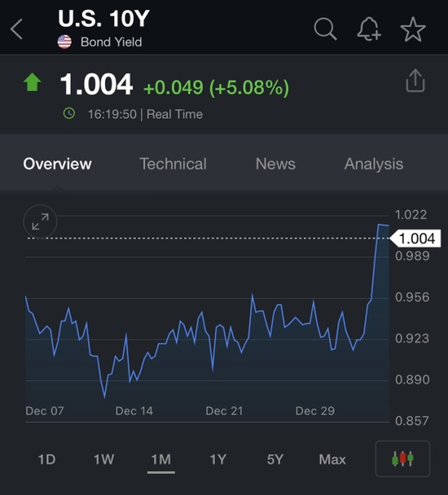Tap the 0.989 y-axis value
Viewport: 448px width, 495px height.
tap(412, 256)
